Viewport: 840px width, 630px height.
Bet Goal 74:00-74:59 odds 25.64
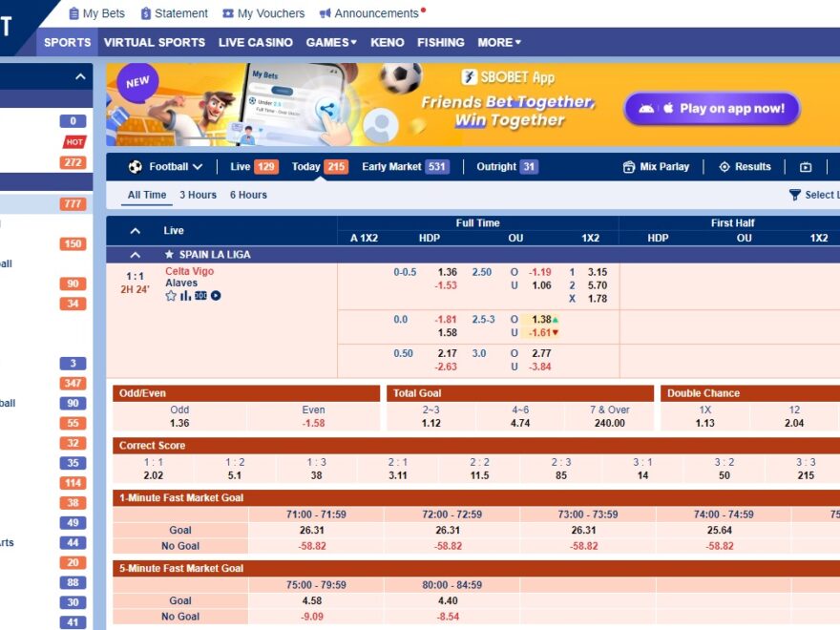tap(720, 531)
